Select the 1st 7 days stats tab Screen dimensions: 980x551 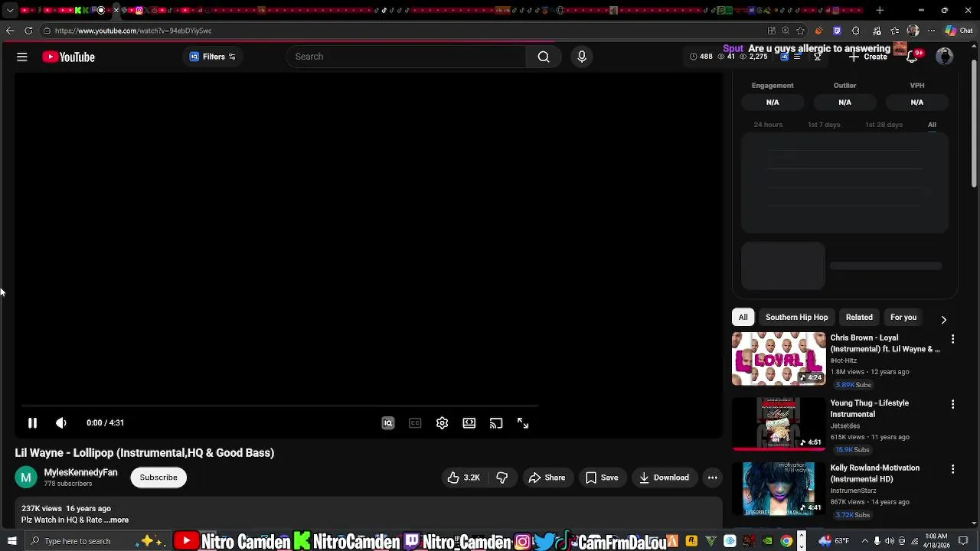pos(824,125)
